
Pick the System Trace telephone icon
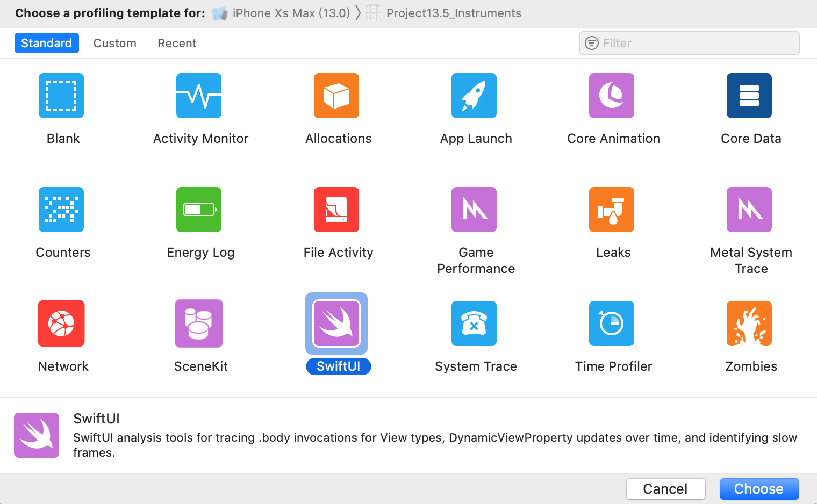[474, 323]
